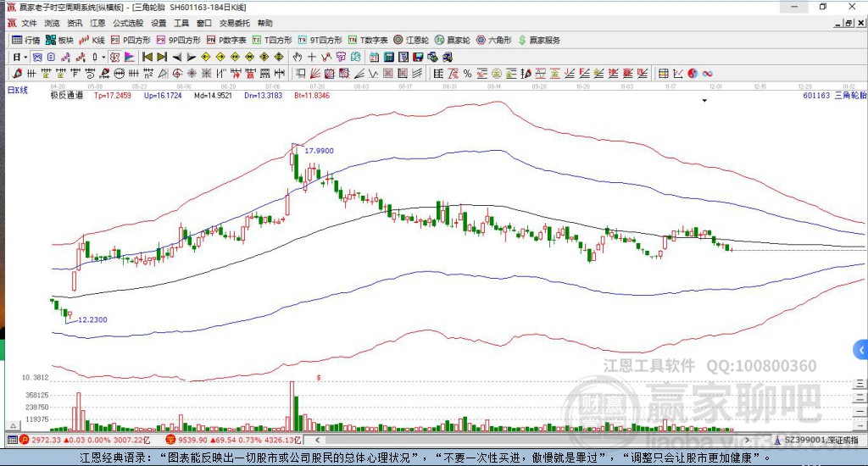Click the 601163 三角轮胎 stock label
Image resolution: width=868 pixels, height=466 pixels.
click(x=834, y=95)
